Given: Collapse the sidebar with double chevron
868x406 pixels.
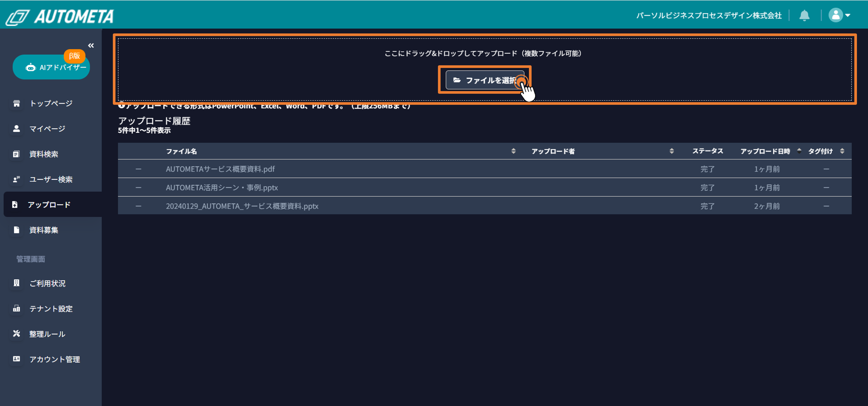Looking at the screenshot, I should 91,46.
